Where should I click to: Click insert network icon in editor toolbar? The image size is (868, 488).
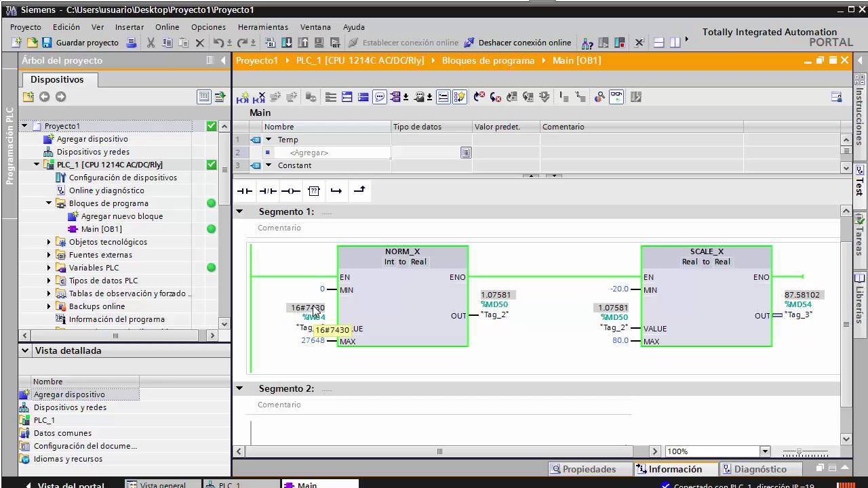242,97
